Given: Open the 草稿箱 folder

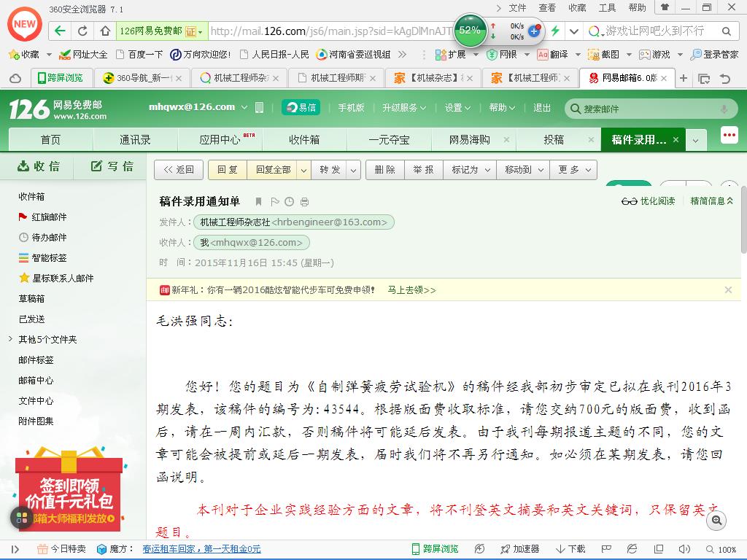Looking at the screenshot, I should [x=31, y=298].
